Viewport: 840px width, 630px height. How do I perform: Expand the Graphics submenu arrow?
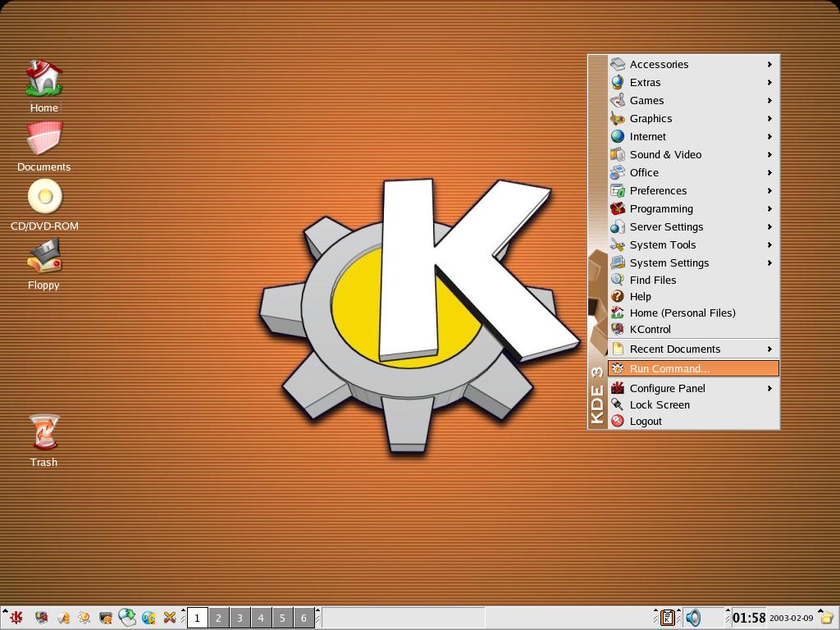[769, 118]
